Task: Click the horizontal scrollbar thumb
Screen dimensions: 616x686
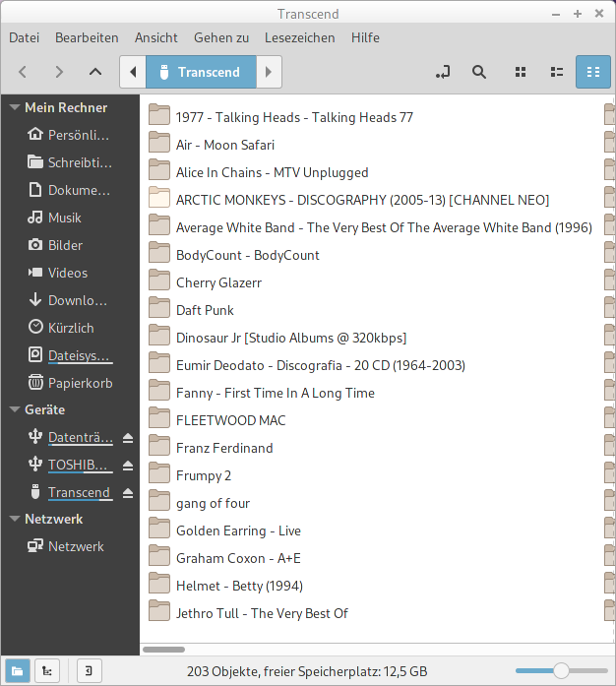Action: tap(163, 650)
